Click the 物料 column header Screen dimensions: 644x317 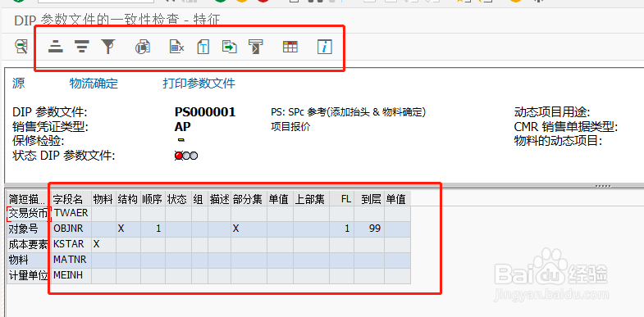pyautogui.click(x=103, y=199)
